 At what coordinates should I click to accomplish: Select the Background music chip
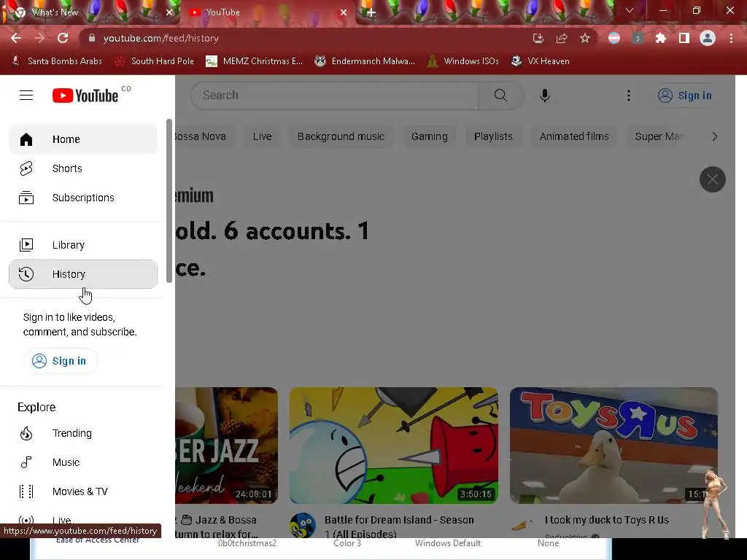pyautogui.click(x=341, y=136)
